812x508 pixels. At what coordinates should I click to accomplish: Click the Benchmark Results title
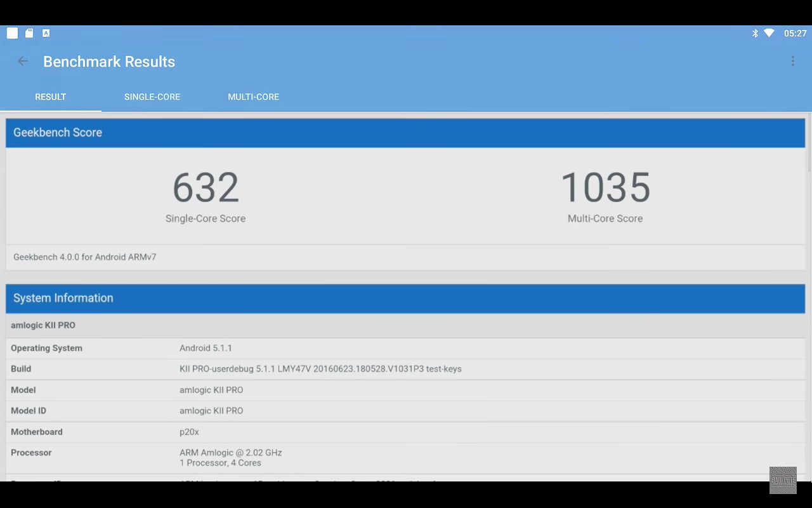tap(109, 62)
